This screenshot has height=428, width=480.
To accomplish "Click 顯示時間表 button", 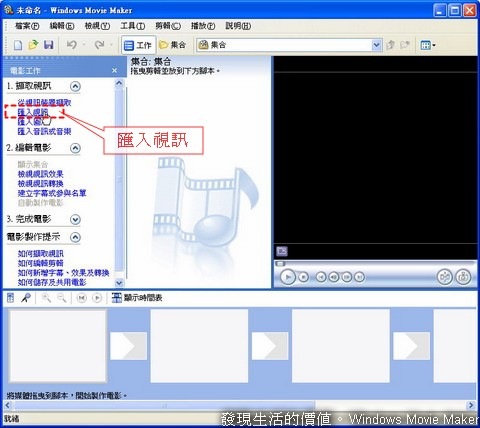I will coord(137,298).
